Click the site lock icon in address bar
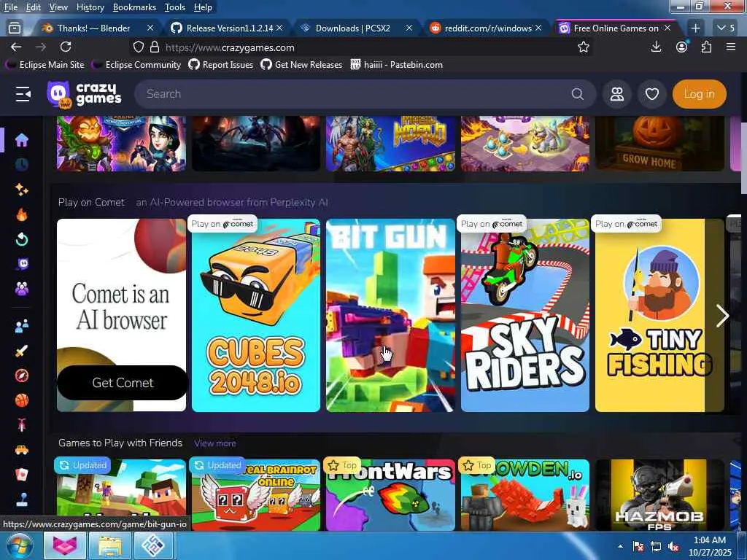Screen dimensions: 747x560 155,47
